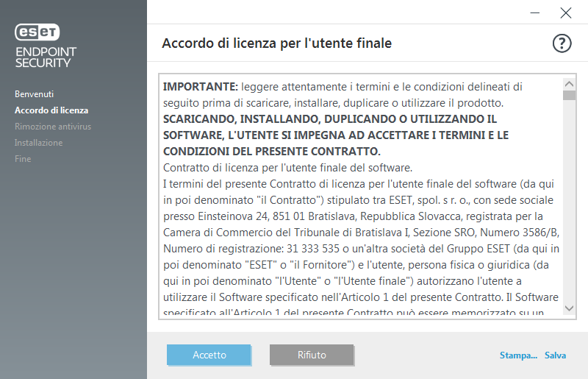Click the heading Accordo di licenza per l'utente finale
Screen dimensions: 588x379
click(x=277, y=43)
